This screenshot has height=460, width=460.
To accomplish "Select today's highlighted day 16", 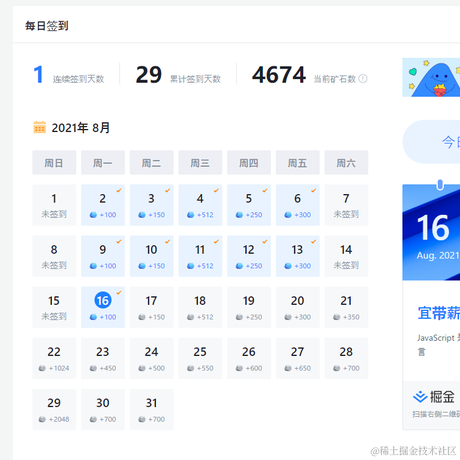I will [103, 307].
